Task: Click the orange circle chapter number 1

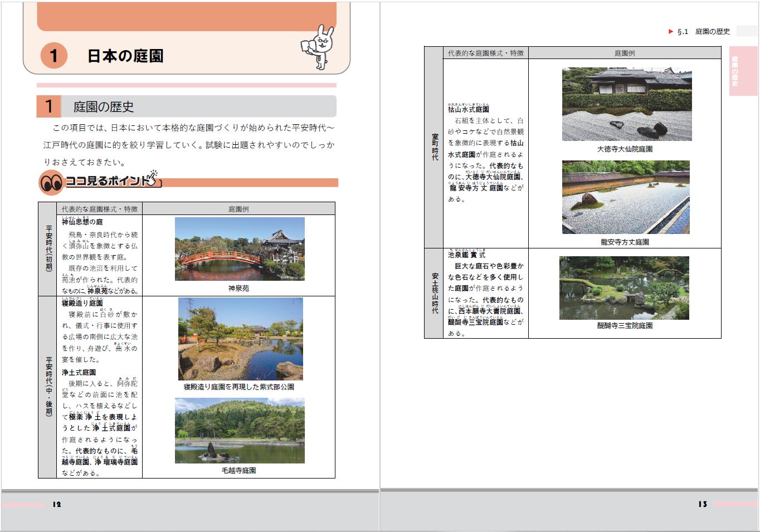Action: pyautogui.click(x=54, y=56)
